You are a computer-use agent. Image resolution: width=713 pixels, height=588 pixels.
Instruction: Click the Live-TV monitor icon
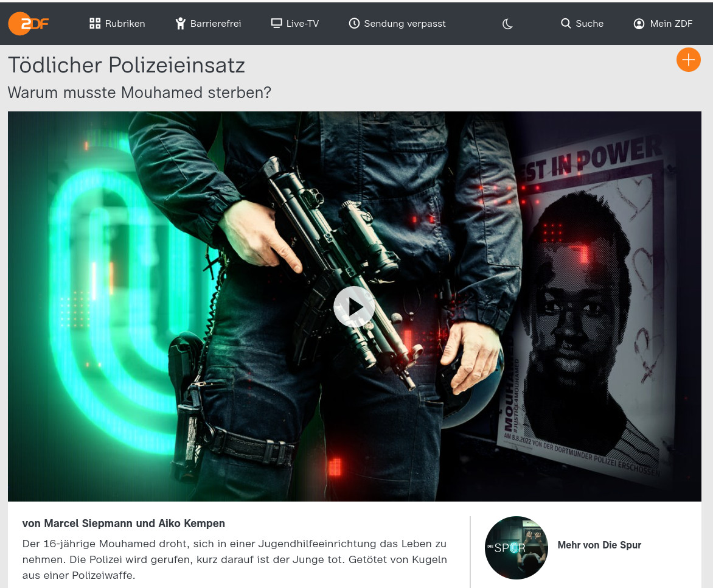(277, 24)
